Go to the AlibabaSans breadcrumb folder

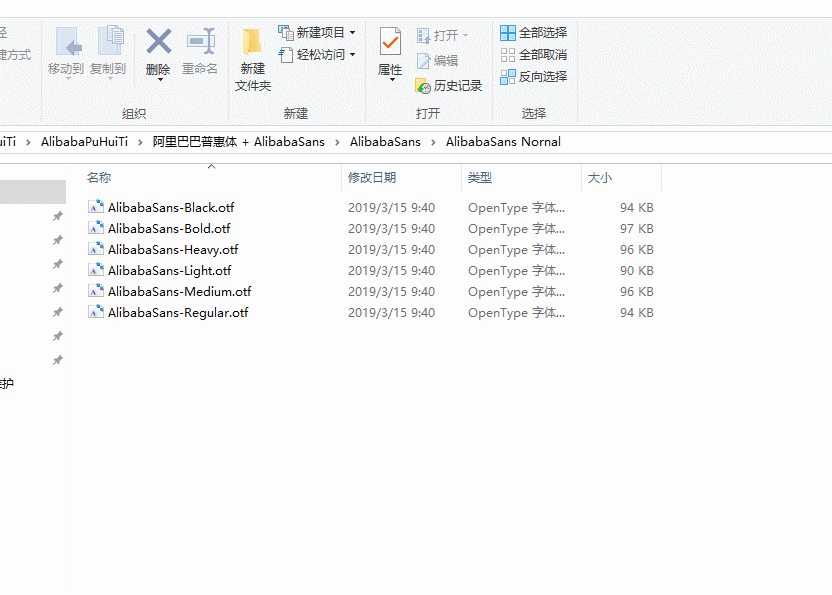point(385,142)
